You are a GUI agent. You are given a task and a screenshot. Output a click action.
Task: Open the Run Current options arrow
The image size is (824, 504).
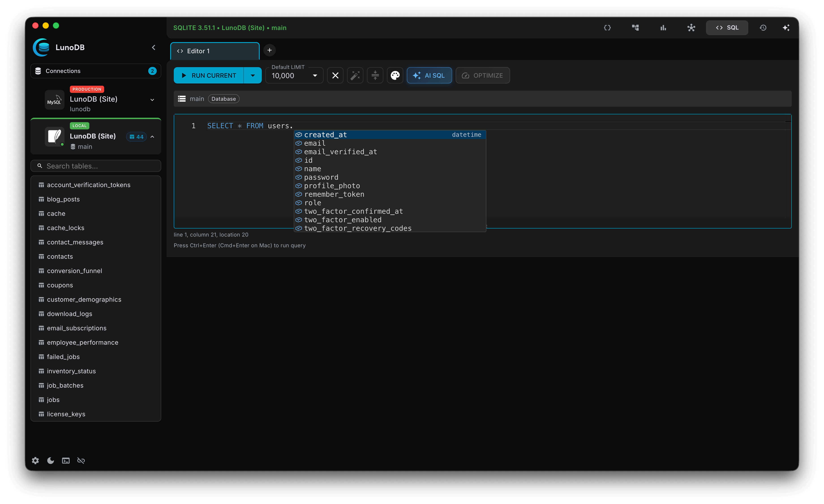tap(253, 75)
